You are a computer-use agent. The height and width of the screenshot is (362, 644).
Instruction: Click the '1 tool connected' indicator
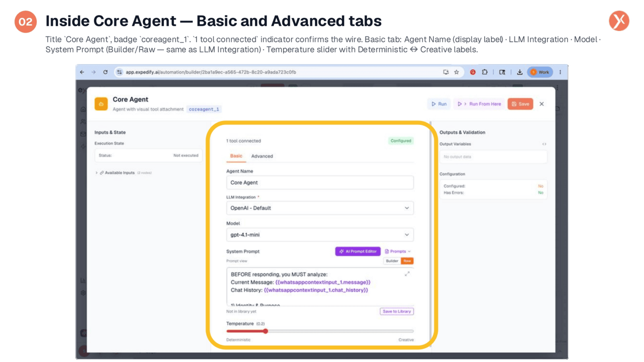tap(244, 141)
